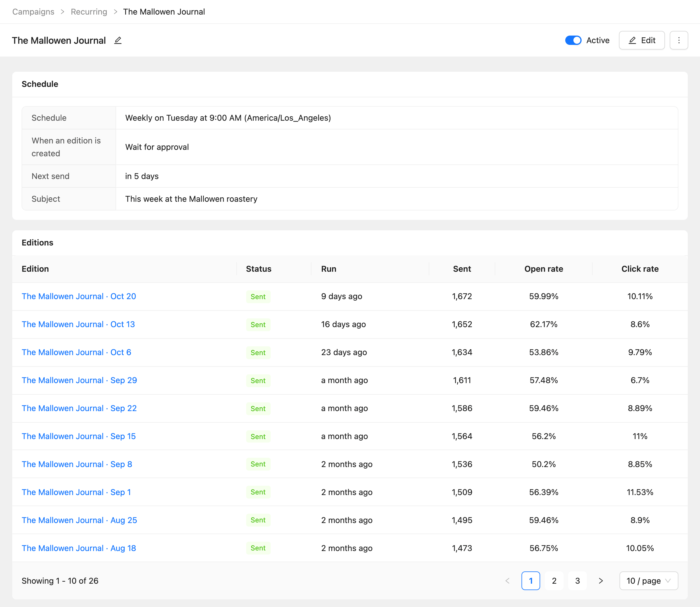Navigate to Recurring in the breadcrumb
Image resolution: width=700 pixels, height=607 pixels.
(x=89, y=12)
